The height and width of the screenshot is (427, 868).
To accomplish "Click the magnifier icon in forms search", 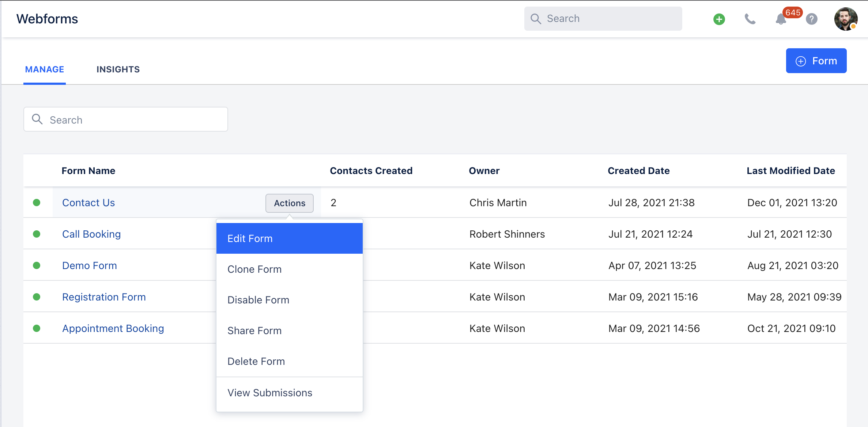I will click(37, 119).
